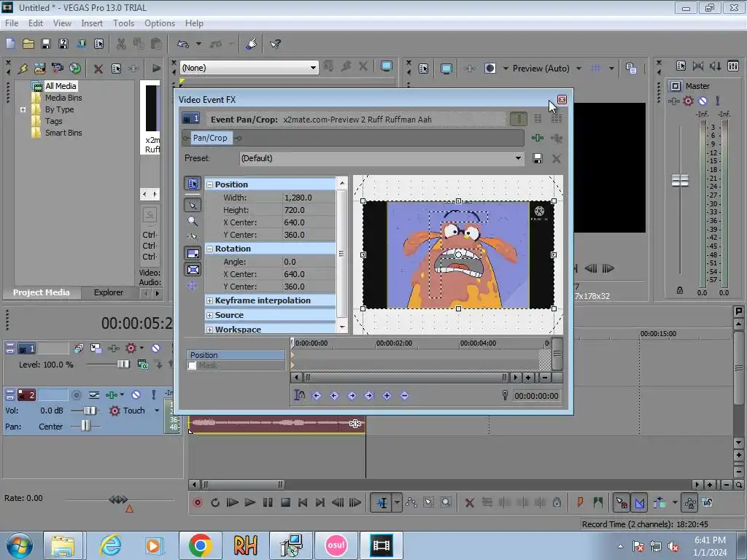Click the Pause button in transport bar
The width and height of the screenshot is (747, 560).
click(268, 502)
